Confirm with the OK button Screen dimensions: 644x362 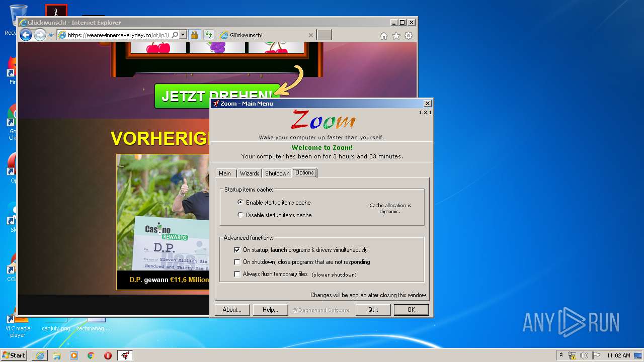click(x=412, y=310)
